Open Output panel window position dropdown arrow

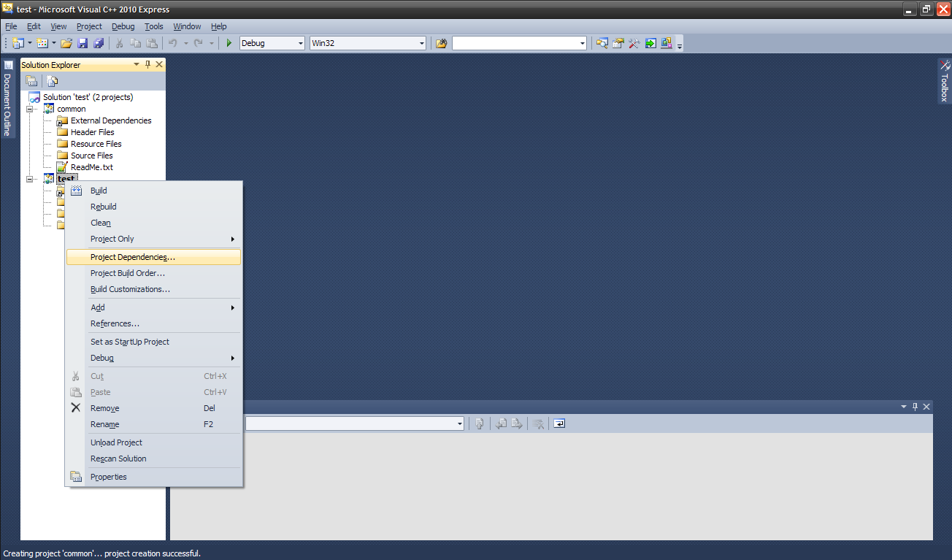coord(903,407)
